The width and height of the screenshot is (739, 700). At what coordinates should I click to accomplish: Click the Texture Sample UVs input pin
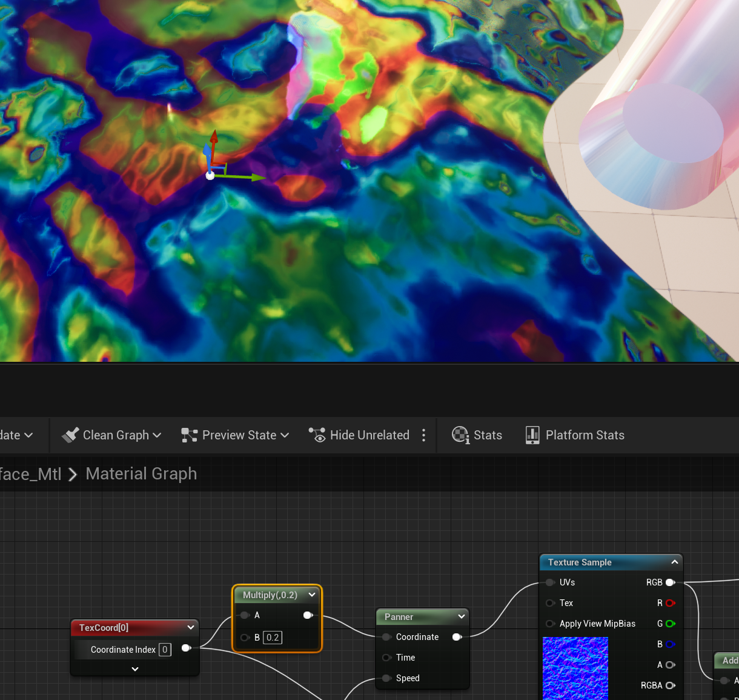click(x=550, y=582)
